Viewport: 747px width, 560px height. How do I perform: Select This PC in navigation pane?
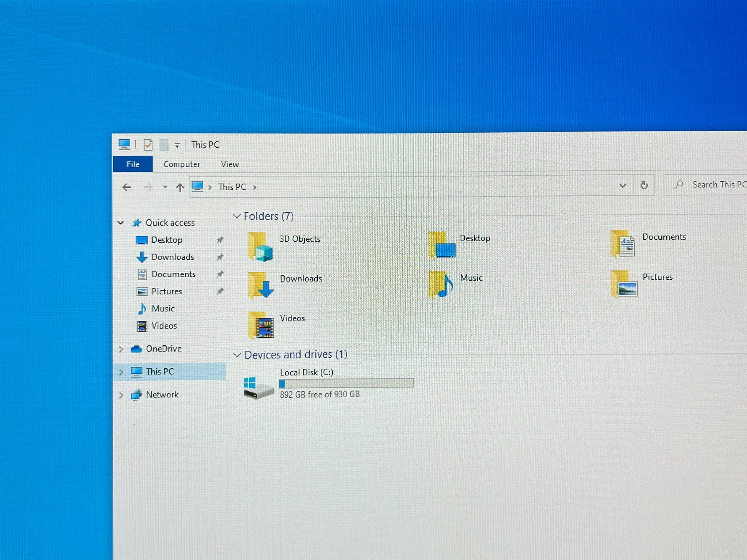pyautogui.click(x=160, y=372)
